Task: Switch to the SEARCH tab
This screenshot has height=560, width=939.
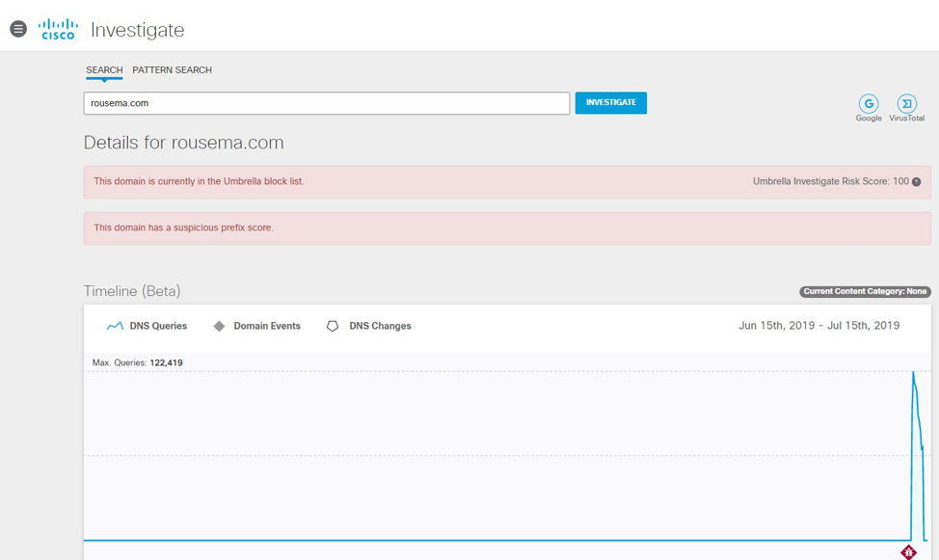Action: pos(104,70)
